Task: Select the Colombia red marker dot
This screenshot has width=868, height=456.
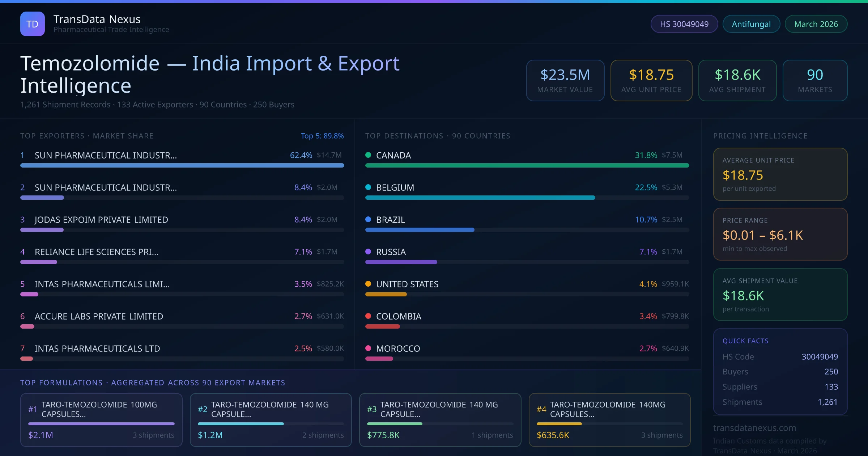Action: (x=368, y=316)
